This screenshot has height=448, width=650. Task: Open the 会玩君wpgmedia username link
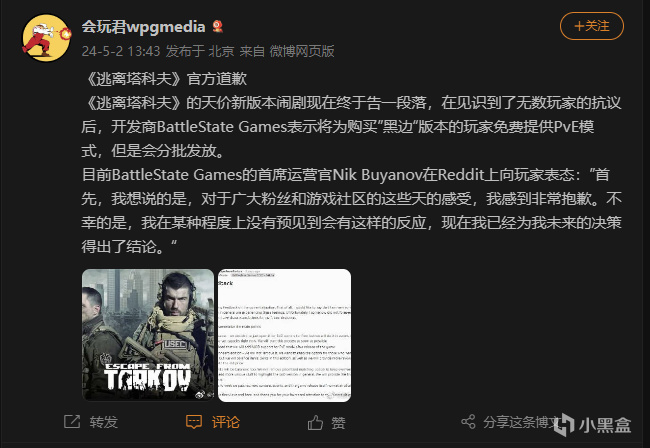point(143,27)
